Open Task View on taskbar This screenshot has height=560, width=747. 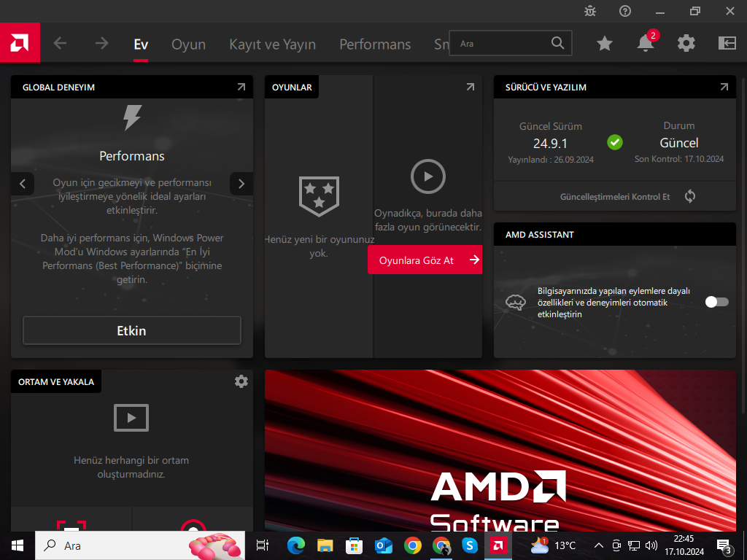pos(263,545)
